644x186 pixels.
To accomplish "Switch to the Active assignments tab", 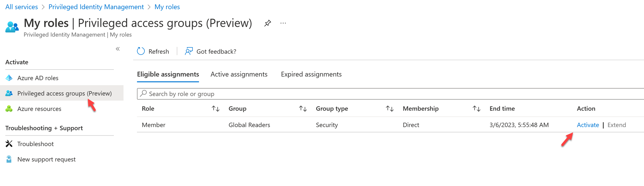I will [x=239, y=74].
